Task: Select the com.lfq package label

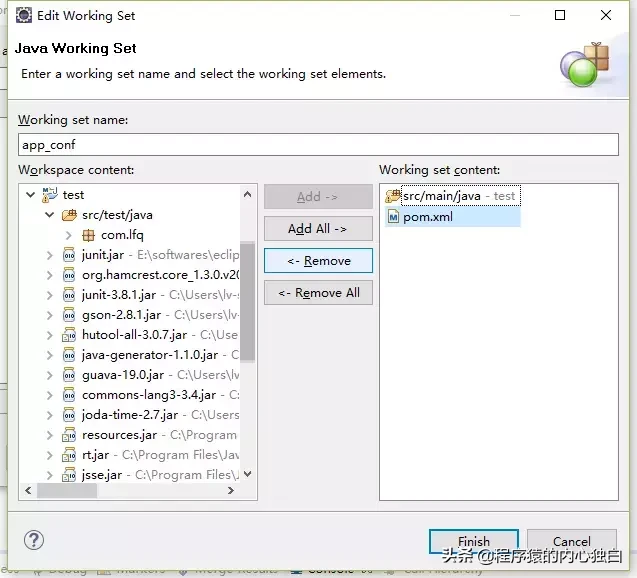Action: [x=122, y=235]
